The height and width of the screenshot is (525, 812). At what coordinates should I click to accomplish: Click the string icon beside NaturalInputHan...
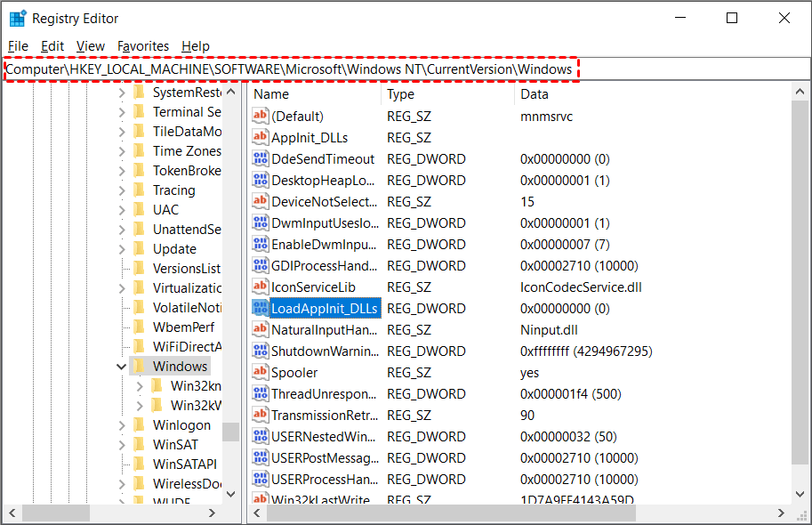(260, 329)
